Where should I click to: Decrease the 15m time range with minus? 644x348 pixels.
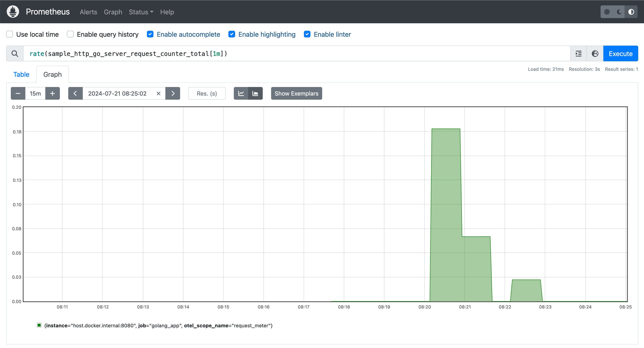[x=18, y=94]
